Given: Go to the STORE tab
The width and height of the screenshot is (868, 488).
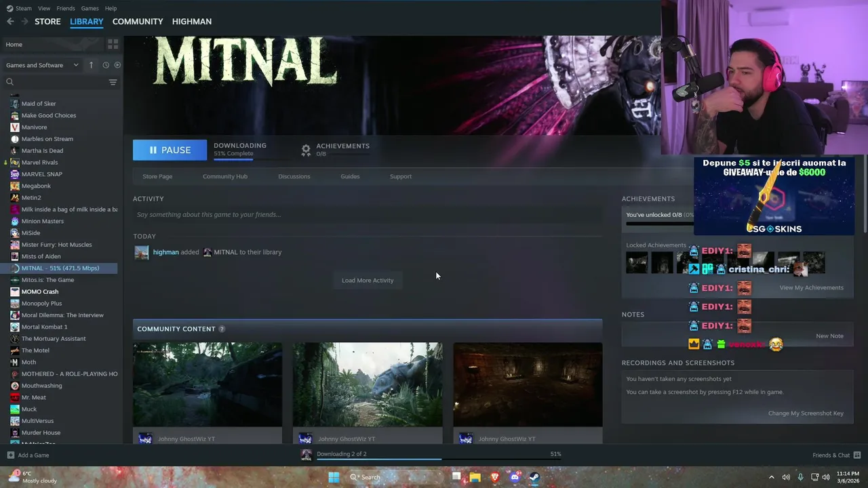Looking at the screenshot, I should click(x=47, y=22).
